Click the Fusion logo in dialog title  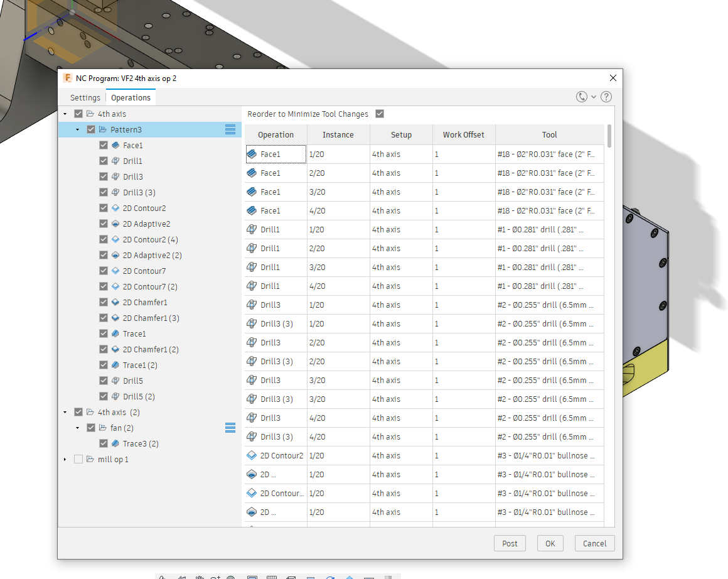(68, 78)
